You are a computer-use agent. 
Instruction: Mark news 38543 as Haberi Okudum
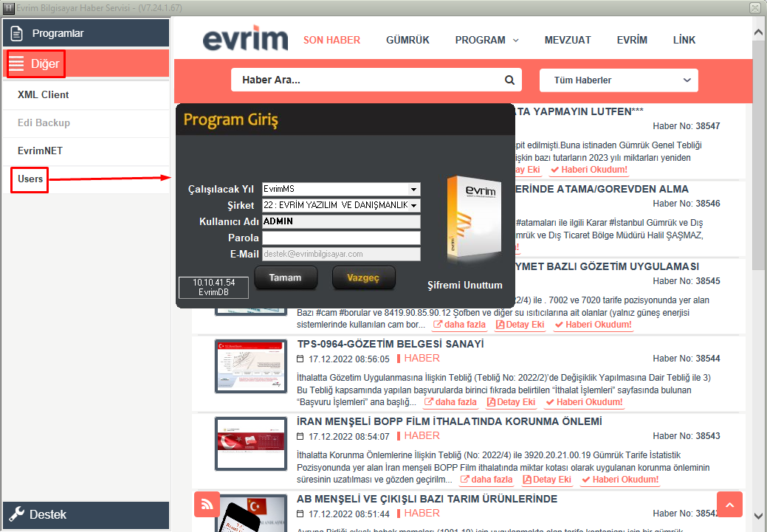click(x=620, y=480)
